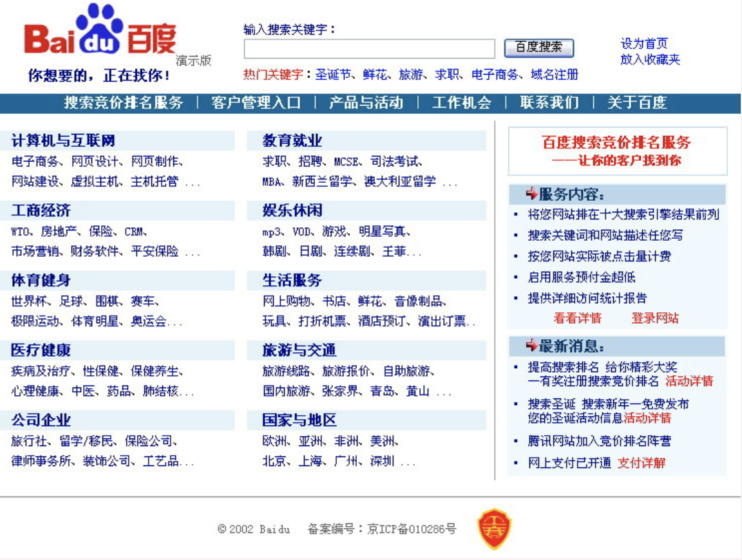
Task: Click the red ICP shield badge
Action: point(494,528)
